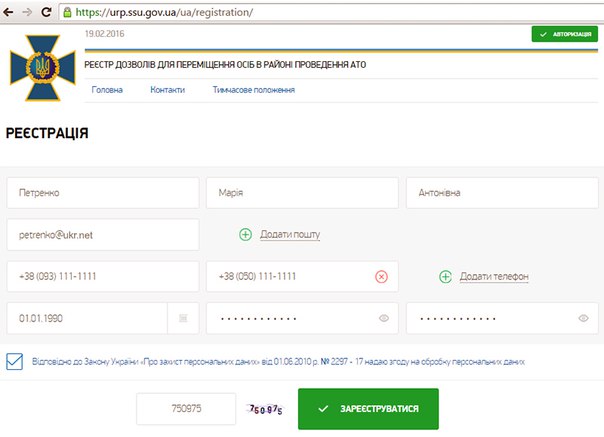Click the surname field with Петренко

103,193
